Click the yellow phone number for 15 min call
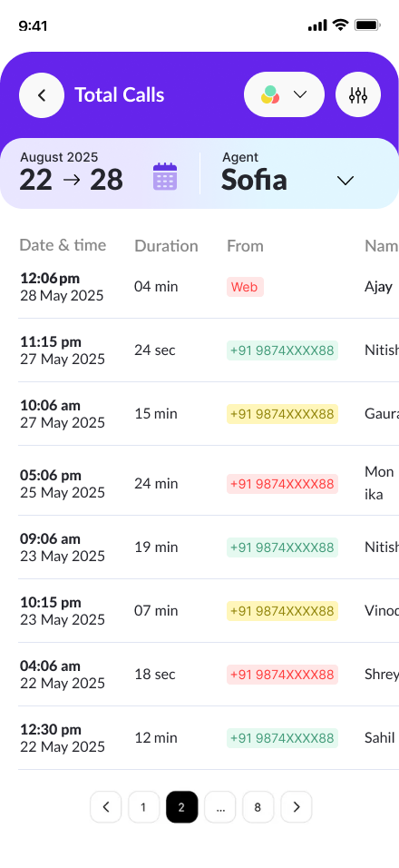The width and height of the screenshot is (399, 868). pyautogui.click(x=282, y=413)
